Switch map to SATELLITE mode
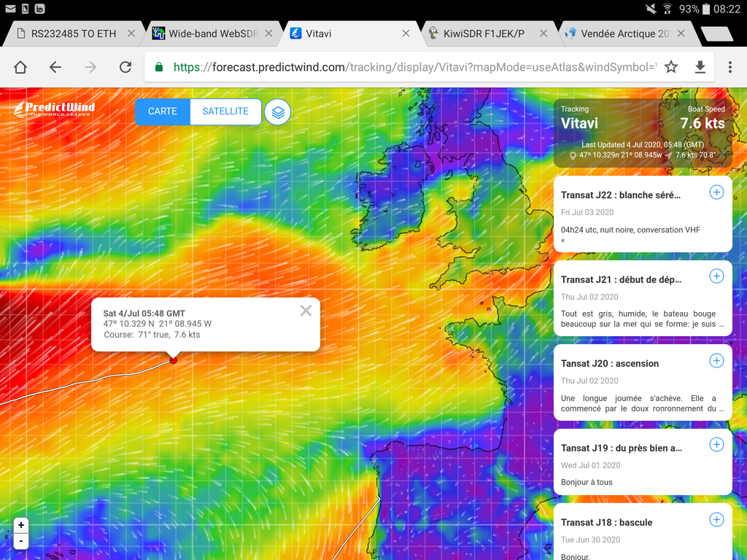The image size is (747, 560). 225,112
